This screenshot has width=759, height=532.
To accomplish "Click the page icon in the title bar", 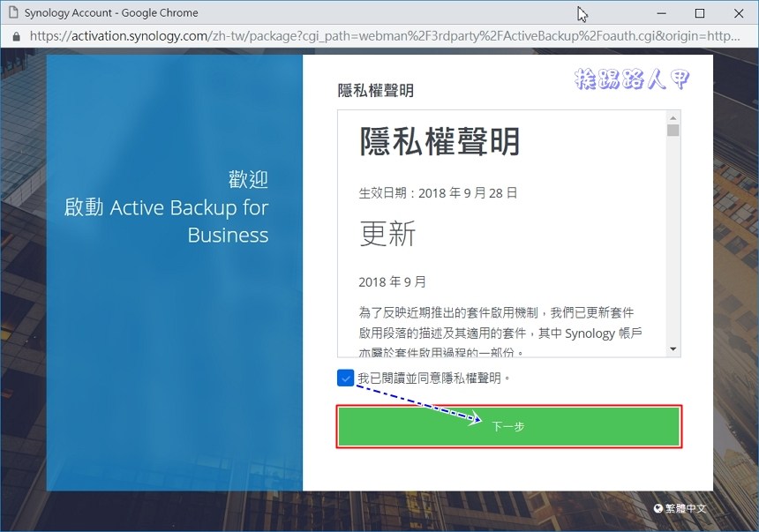I will click(x=13, y=12).
